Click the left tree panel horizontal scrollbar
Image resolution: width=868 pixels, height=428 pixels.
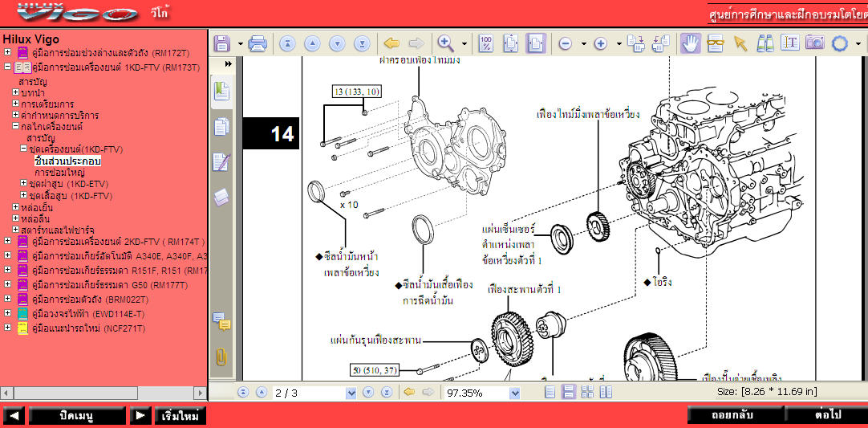[103, 393]
